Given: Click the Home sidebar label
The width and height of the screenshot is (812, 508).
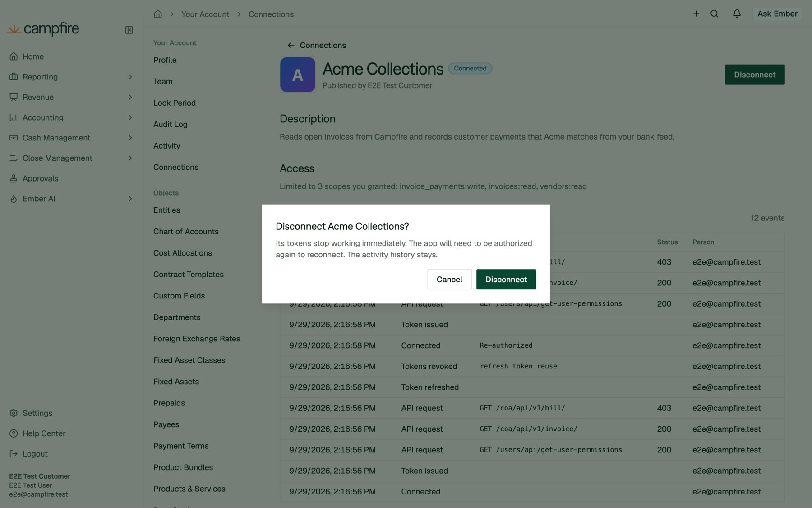Looking at the screenshot, I should pyautogui.click(x=33, y=56).
